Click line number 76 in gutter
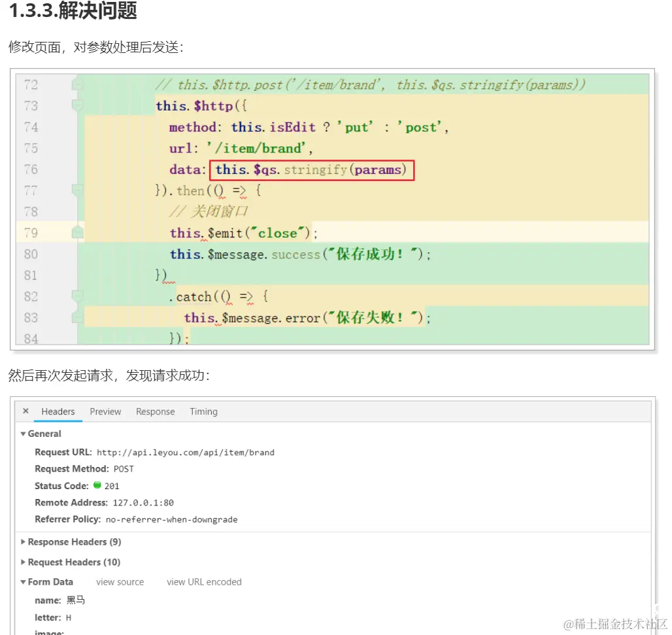The width and height of the screenshot is (672, 635). (x=31, y=169)
